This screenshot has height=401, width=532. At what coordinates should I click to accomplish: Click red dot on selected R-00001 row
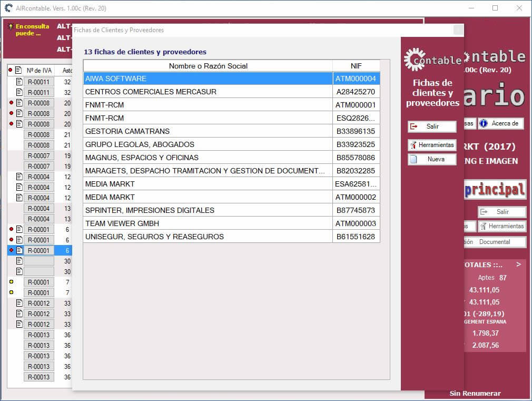(11, 250)
